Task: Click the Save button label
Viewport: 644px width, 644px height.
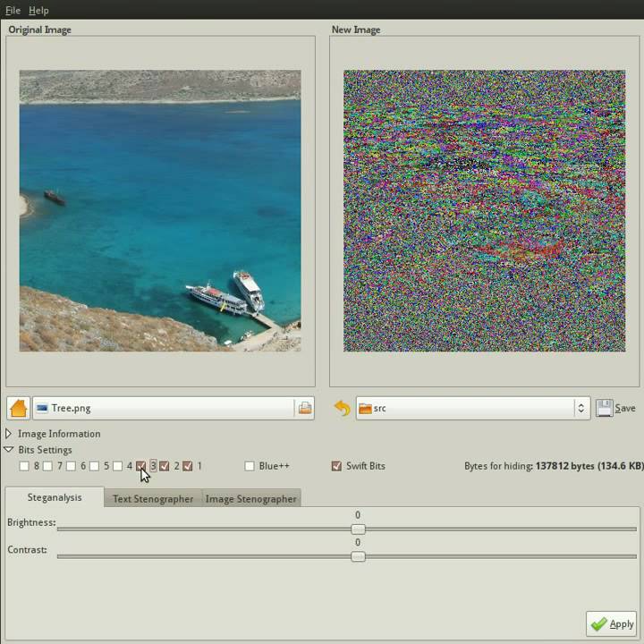Action: click(x=625, y=408)
